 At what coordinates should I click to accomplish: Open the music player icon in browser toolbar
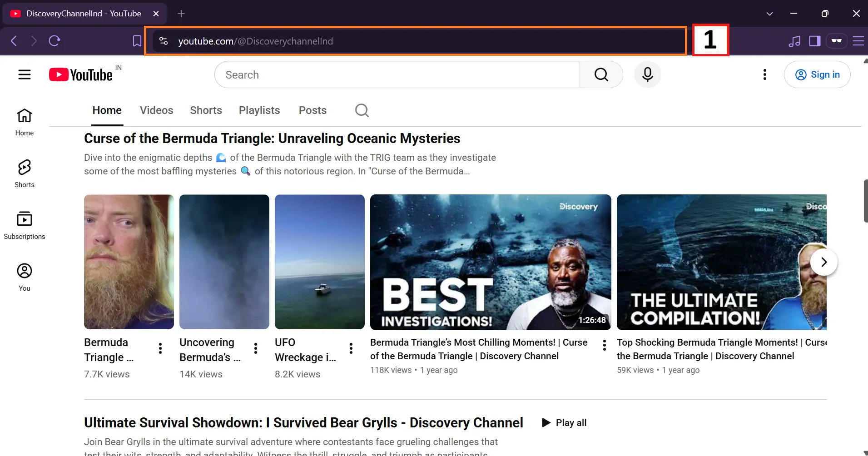pos(794,41)
